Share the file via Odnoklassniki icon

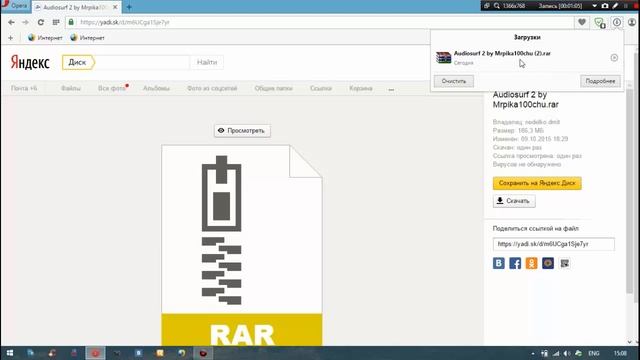[x=531, y=263]
